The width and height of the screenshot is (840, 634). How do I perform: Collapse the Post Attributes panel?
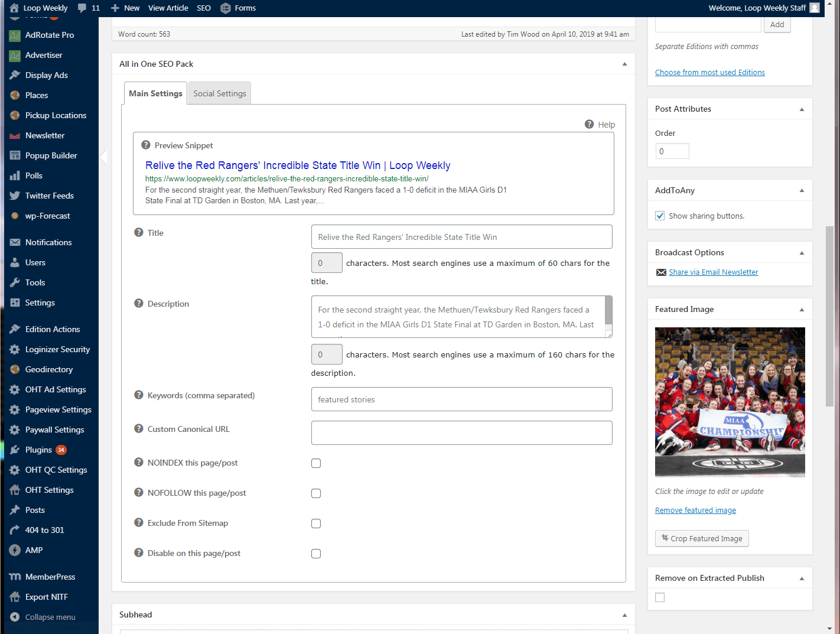pyautogui.click(x=802, y=109)
